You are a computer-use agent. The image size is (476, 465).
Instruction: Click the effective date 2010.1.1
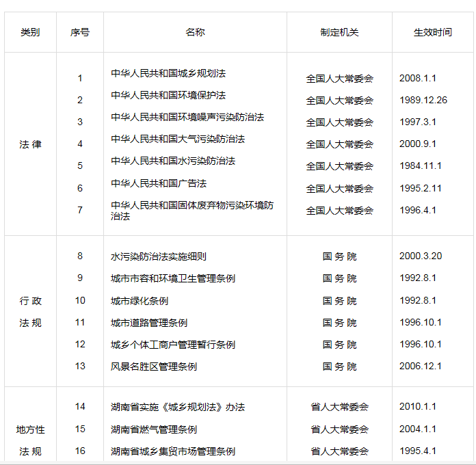(x=418, y=407)
